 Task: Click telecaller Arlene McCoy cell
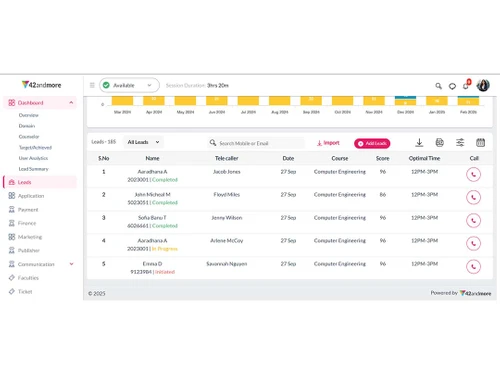point(227,241)
